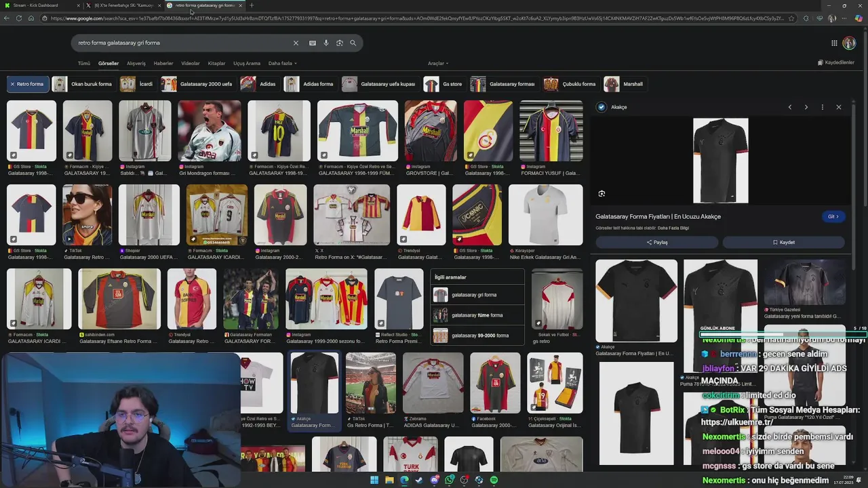Click Paylaş share button
The image size is (868, 488).
point(657,242)
